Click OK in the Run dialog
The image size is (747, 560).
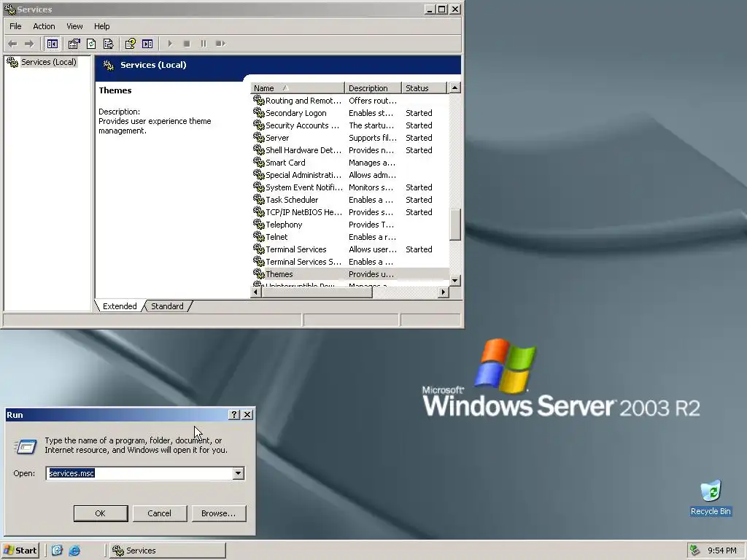[101, 513]
